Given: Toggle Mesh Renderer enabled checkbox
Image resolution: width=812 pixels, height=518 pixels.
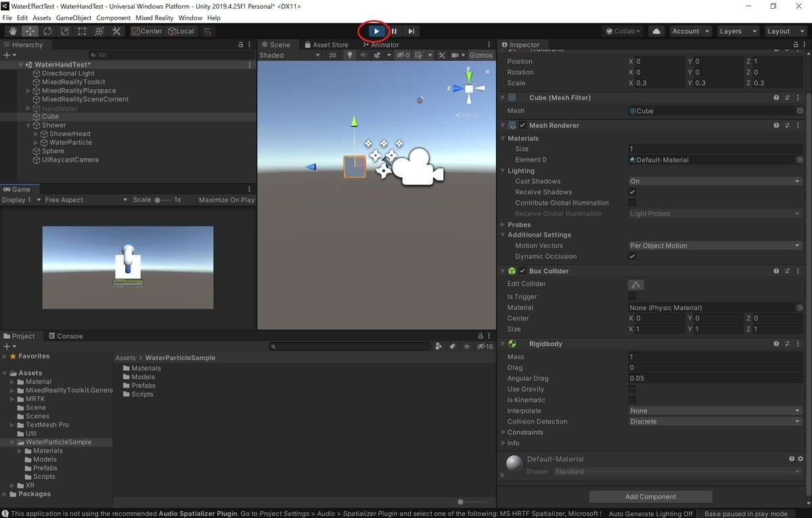Looking at the screenshot, I should 522,125.
